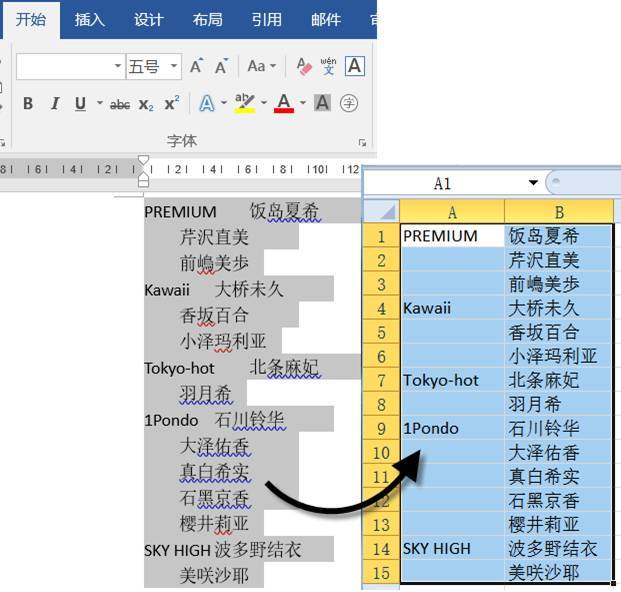621x592 pixels.
Task: Expand Excel Name Box A1 dropdown
Action: [533, 183]
